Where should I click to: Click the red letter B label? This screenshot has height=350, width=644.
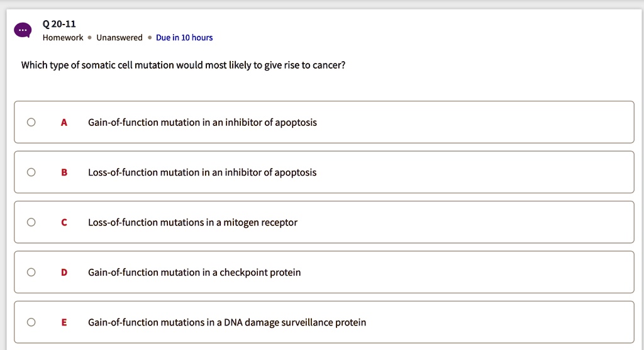coord(64,172)
